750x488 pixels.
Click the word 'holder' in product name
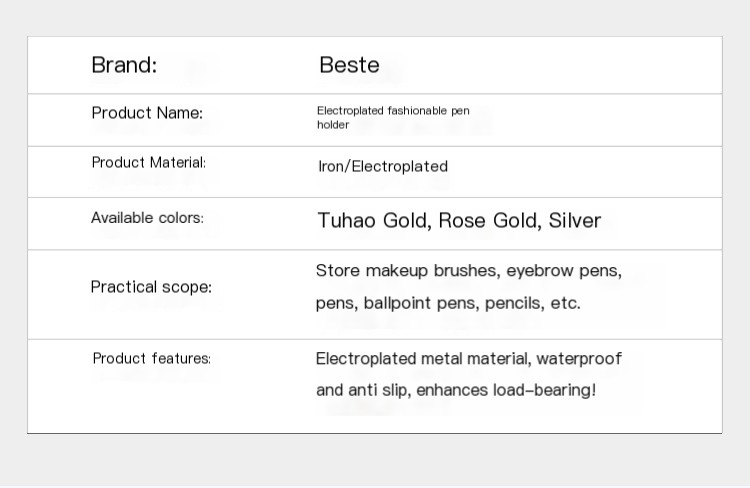tap(333, 125)
